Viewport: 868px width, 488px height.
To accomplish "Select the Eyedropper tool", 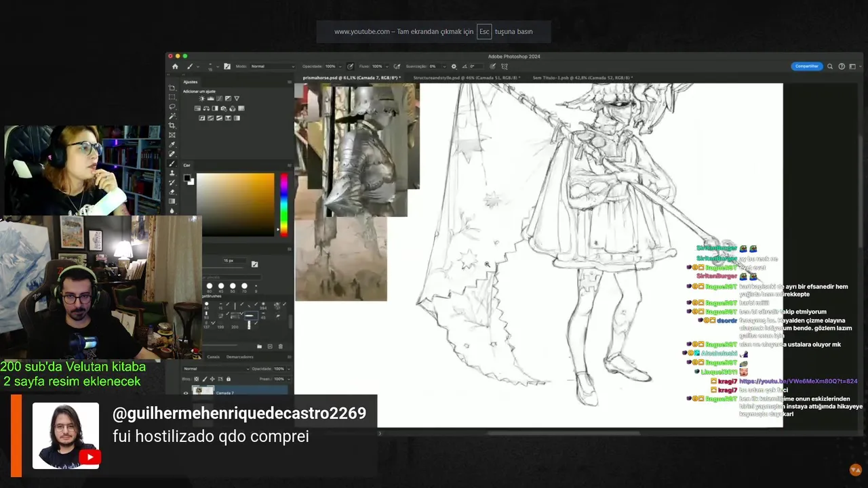I will click(172, 144).
